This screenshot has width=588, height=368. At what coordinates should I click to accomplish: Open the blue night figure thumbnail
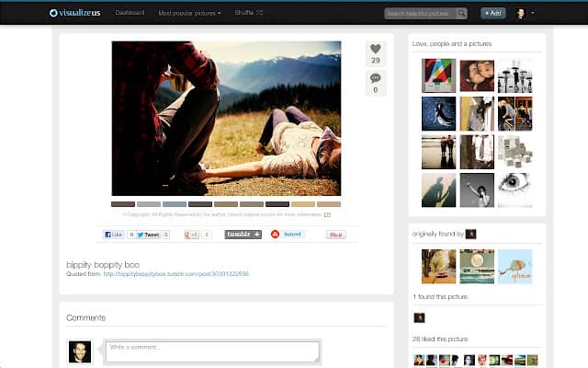[x=439, y=114]
